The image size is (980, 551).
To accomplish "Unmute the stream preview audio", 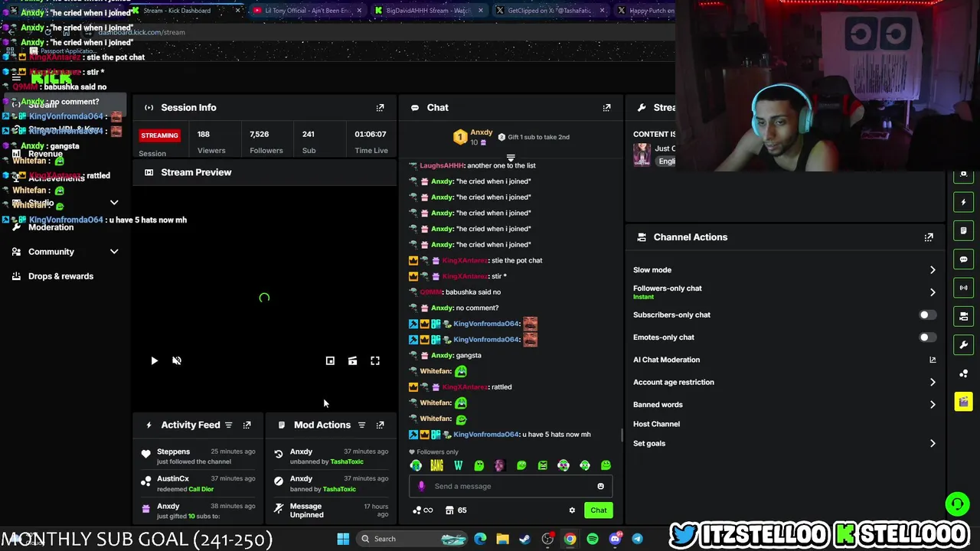I will (177, 360).
